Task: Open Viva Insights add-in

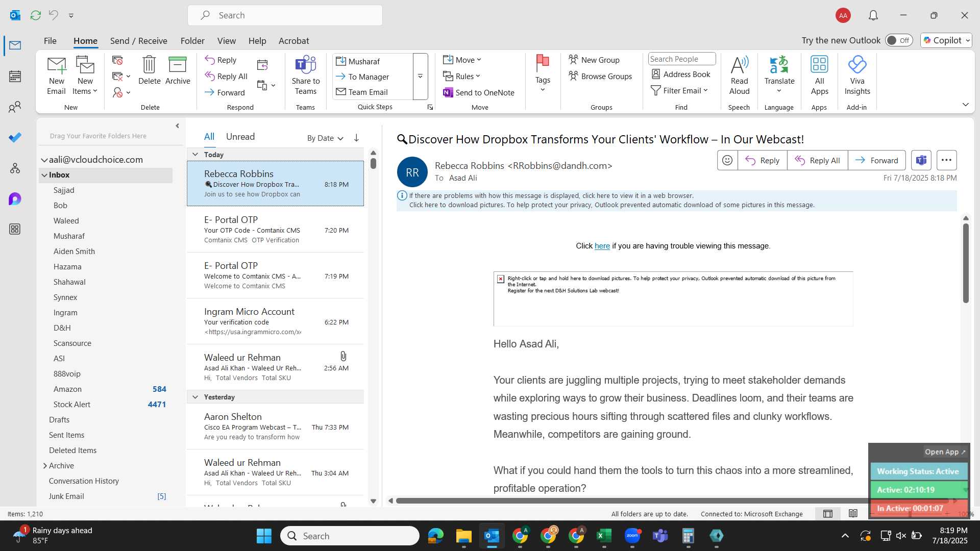Action: [x=857, y=76]
